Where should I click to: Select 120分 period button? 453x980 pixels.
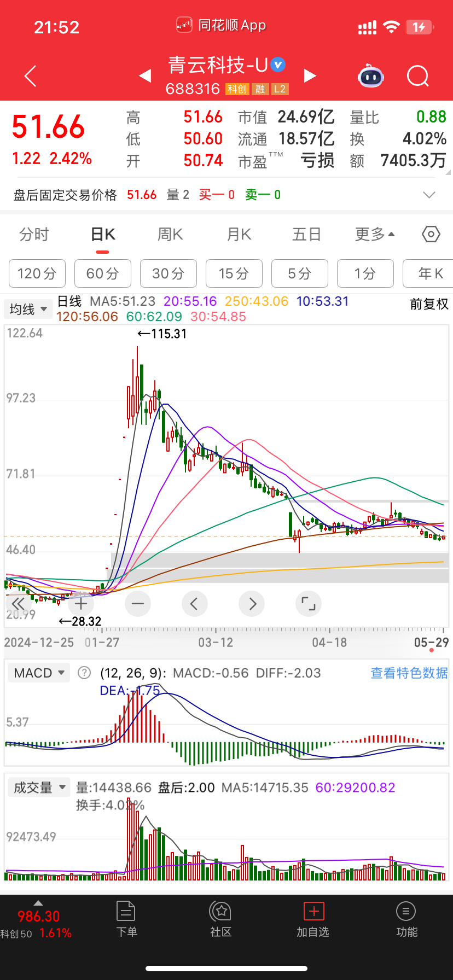point(37,273)
